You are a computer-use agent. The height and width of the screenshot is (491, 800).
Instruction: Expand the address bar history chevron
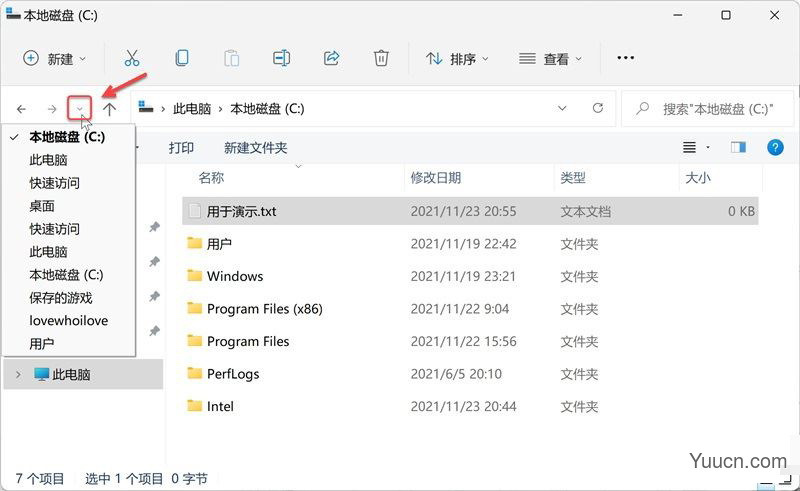[562, 108]
